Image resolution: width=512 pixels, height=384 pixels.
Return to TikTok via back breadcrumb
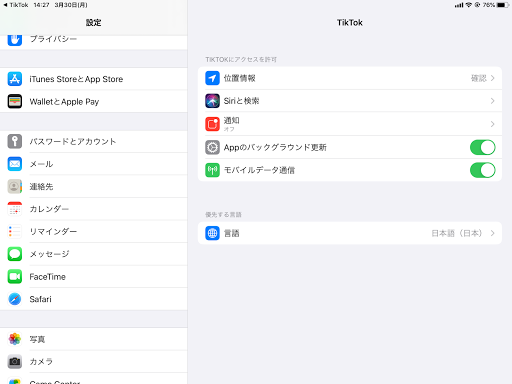(x=16, y=5)
